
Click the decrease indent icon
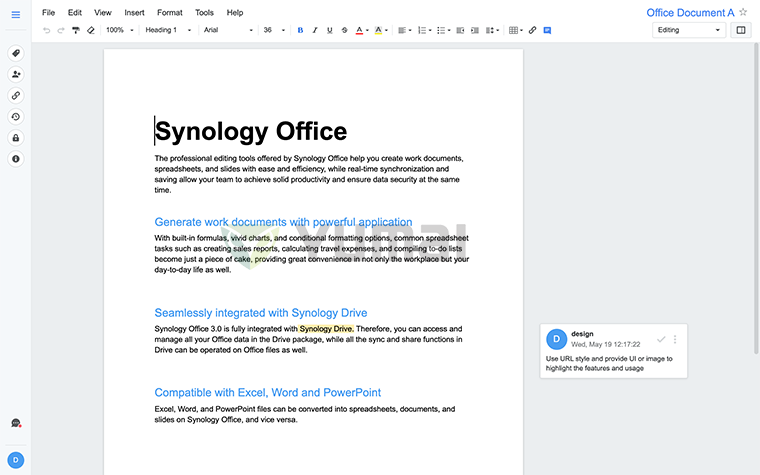[x=460, y=31]
